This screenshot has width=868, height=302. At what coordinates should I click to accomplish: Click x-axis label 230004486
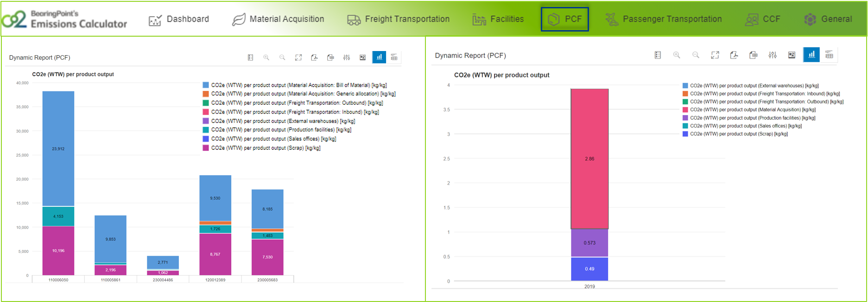click(x=163, y=280)
